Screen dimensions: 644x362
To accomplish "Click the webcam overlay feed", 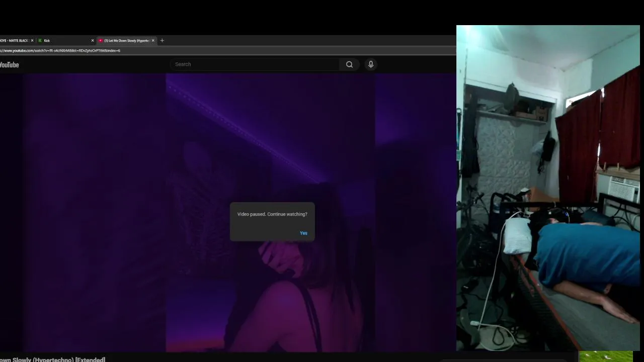I will coord(548,188).
